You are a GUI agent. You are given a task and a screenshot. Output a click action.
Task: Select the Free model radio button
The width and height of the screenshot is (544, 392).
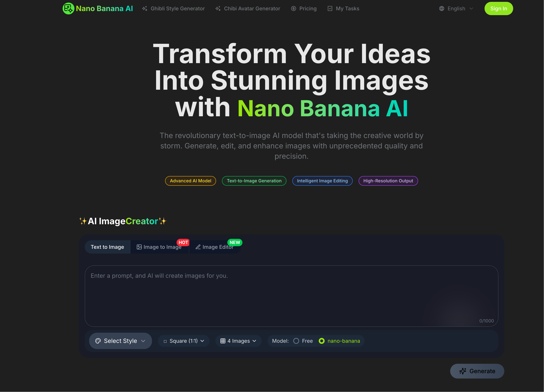coord(296,341)
